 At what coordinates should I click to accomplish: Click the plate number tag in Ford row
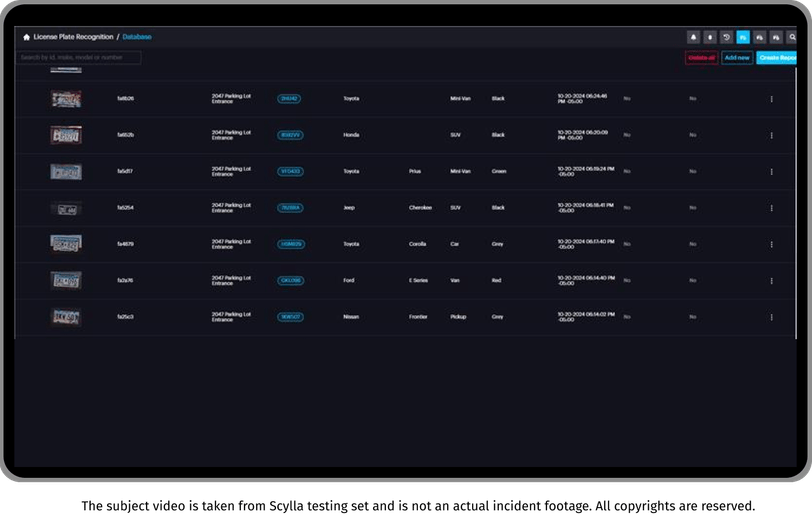[291, 280]
